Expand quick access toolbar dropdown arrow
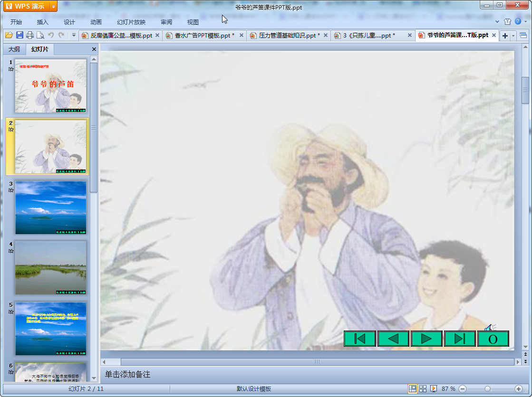 click(74, 35)
